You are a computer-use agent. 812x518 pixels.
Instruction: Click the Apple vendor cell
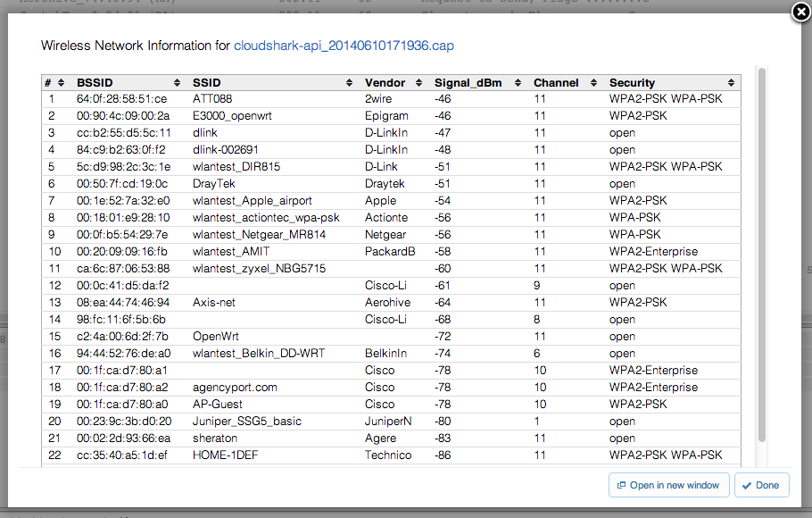(x=380, y=201)
